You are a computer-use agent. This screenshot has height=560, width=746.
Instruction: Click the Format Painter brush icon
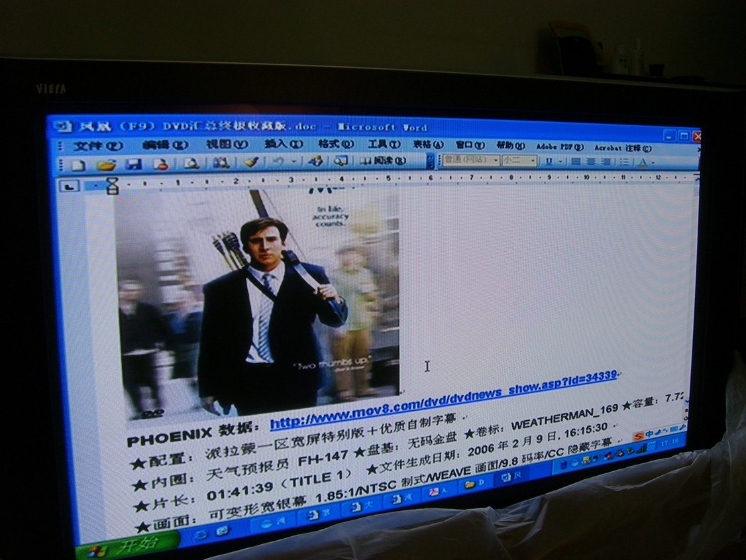250,162
